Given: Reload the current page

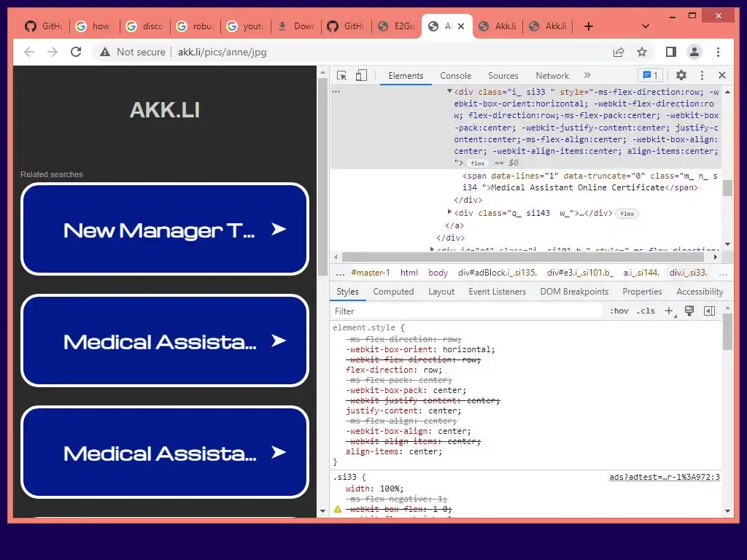Looking at the screenshot, I should coord(76,52).
